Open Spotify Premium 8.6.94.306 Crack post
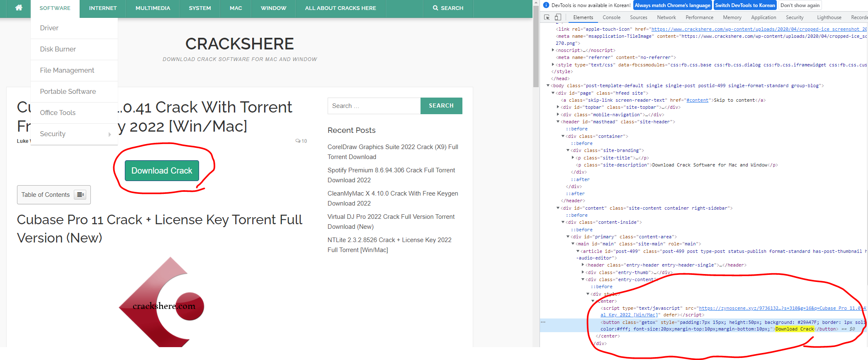Screen dimensions: 868x360 point(391,175)
